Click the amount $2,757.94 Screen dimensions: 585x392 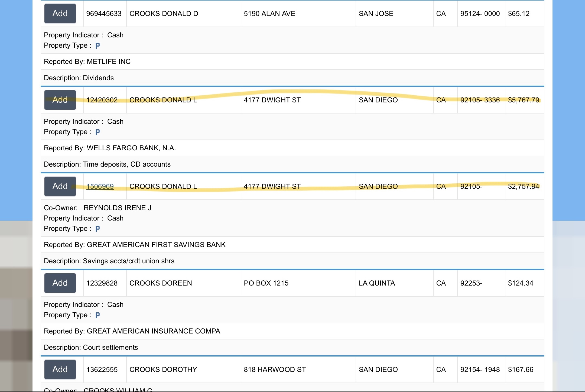pyautogui.click(x=524, y=186)
